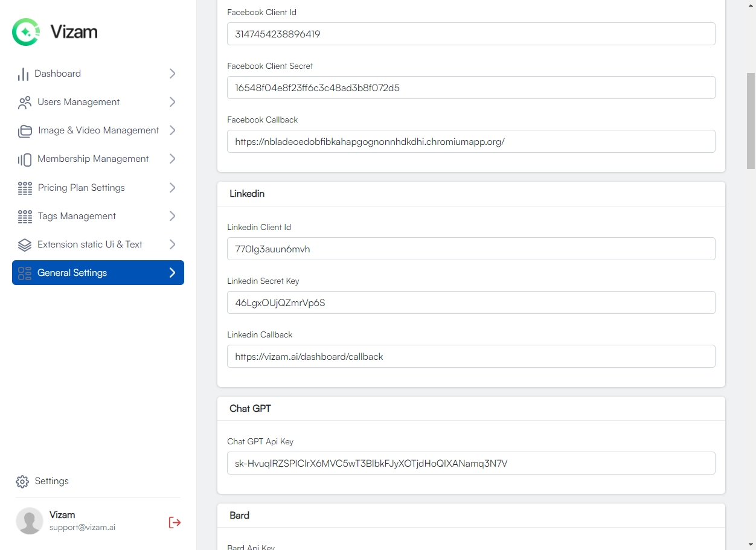
Task: Click the page vertical scrollbar thumb
Action: [x=751, y=121]
